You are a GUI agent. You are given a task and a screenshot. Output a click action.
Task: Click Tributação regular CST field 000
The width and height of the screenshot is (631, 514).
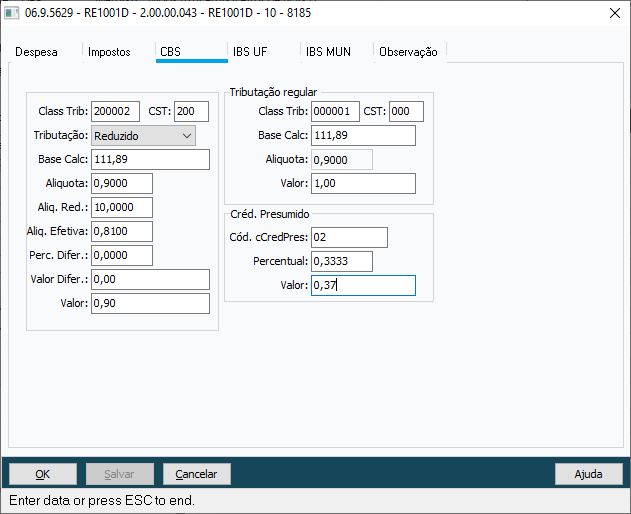pyautogui.click(x=406, y=111)
